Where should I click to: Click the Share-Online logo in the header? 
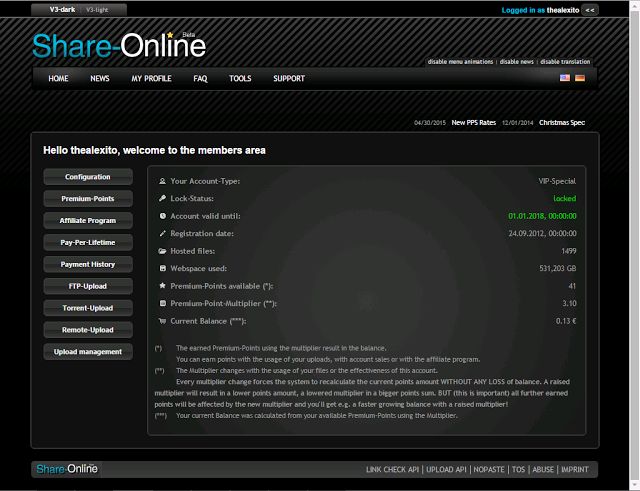pyautogui.click(x=119, y=45)
